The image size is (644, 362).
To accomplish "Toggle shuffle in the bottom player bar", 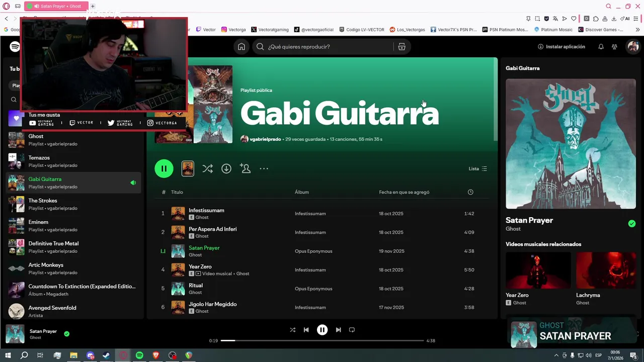I will [x=292, y=330].
